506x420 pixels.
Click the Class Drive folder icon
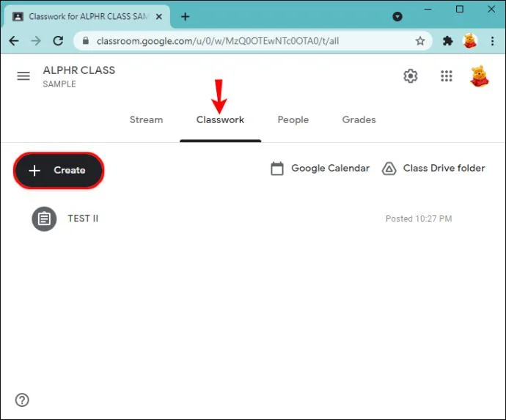[389, 169]
